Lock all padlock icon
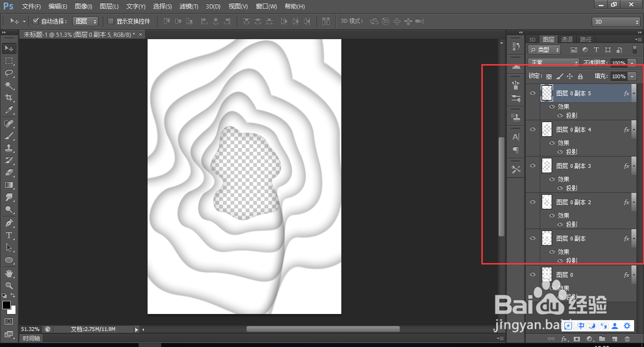644x347 pixels. (580, 76)
